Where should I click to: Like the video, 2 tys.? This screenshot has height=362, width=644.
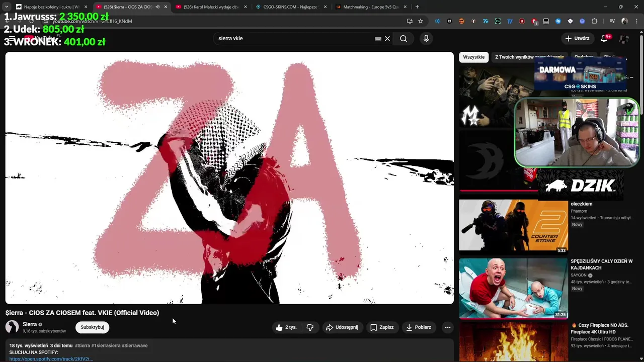click(x=286, y=327)
